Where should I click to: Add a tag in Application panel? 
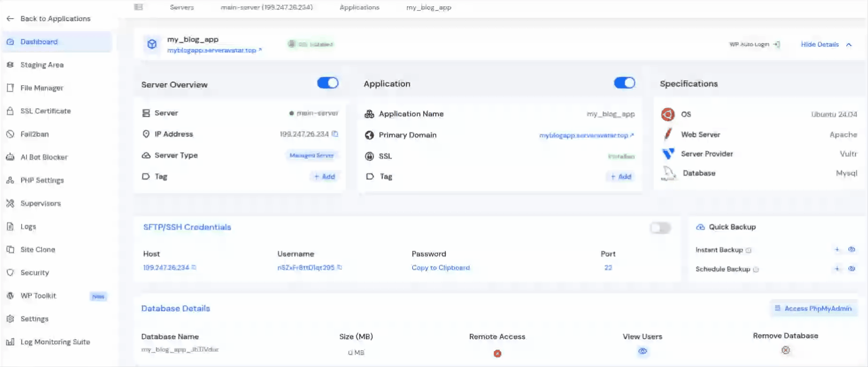[621, 177]
